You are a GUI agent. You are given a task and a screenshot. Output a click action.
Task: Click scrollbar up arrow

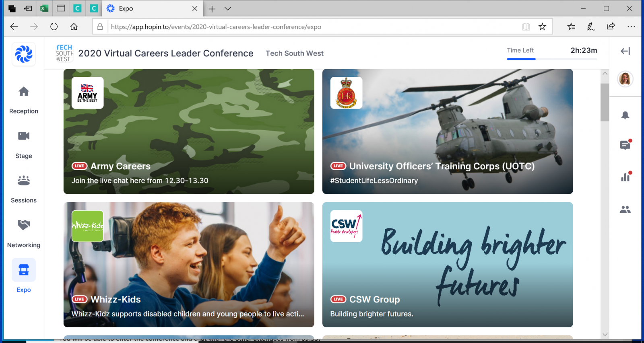click(x=605, y=74)
